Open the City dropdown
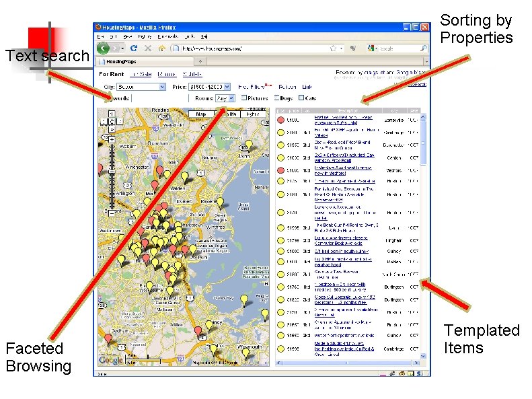This screenshot has width=532, height=399. click(141, 87)
